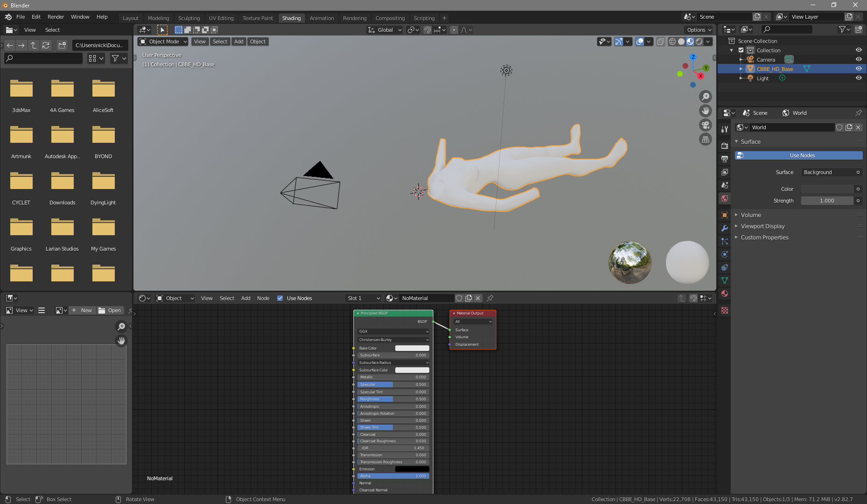
Task: Open the View Layer properties tab
Action: tap(724, 172)
